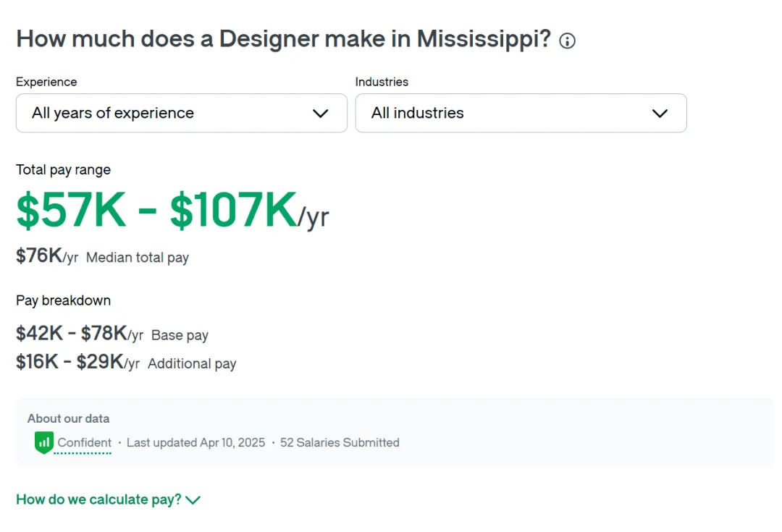This screenshot has height=532, width=782.
Task: Click the '52 Salaries Submitted' text
Action: 340,442
